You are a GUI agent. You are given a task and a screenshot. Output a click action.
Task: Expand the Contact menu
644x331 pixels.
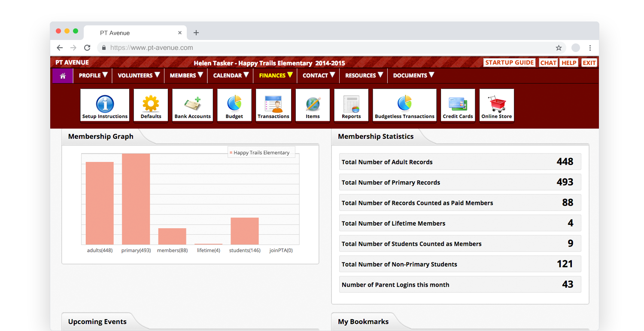pos(319,75)
